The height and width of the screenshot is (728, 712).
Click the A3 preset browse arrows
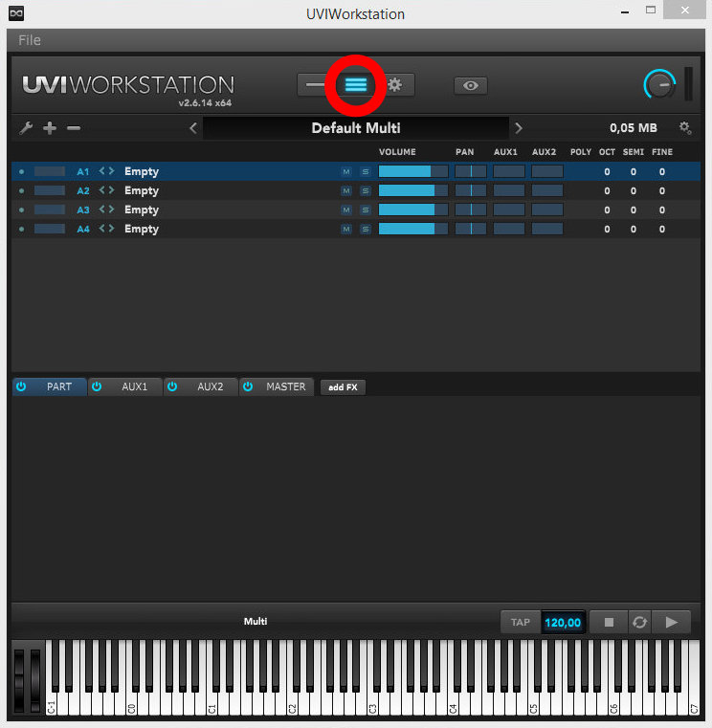(x=107, y=210)
